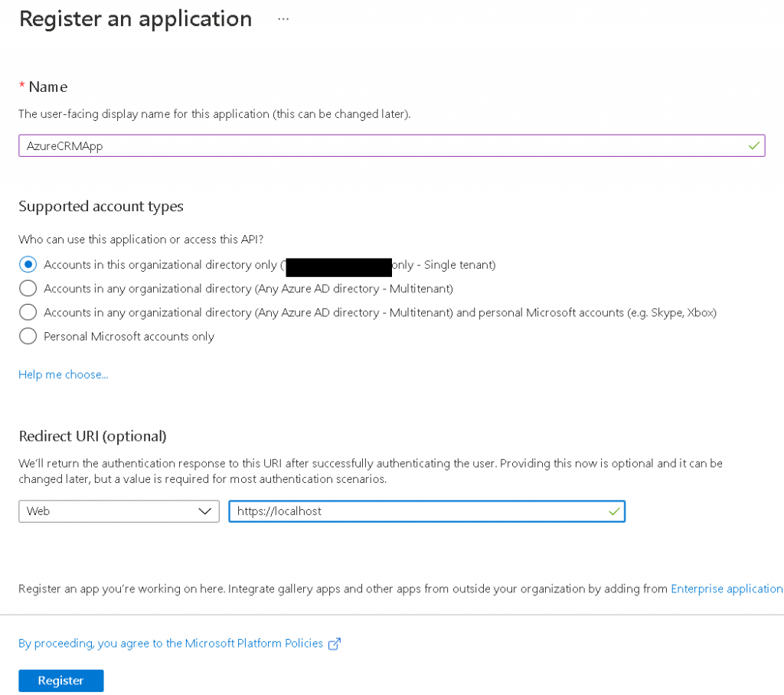The width and height of the screenshot is (784, 695).
Task: Click inside the AzureCRMApp name field
Action: point(306,145)
